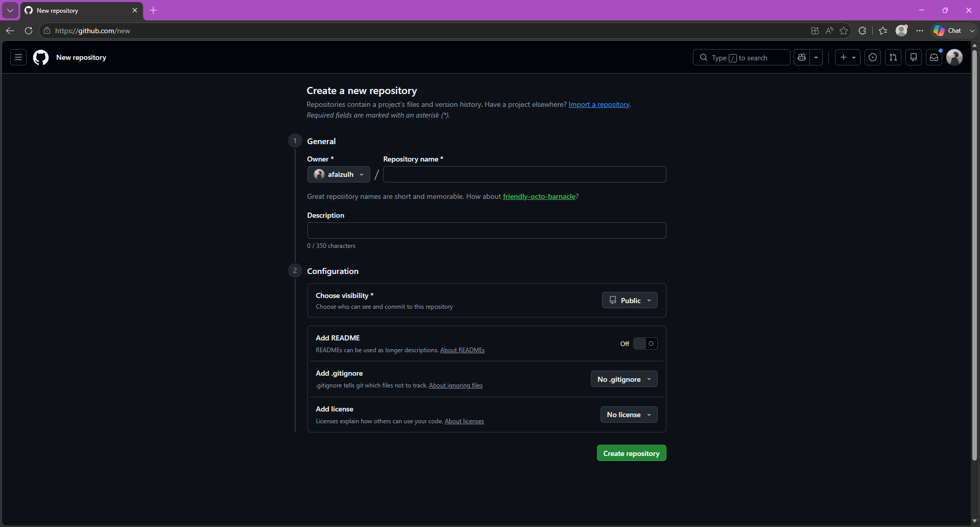This screenshot has width=980, height=527.
Task: Select the New repository browser tab
Action: (x=82, y=11)
